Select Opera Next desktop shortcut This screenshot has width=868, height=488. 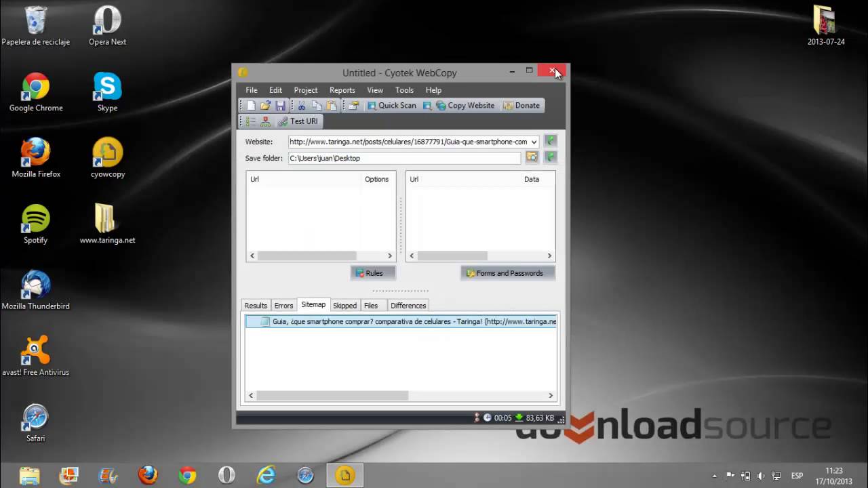point(107,26)
